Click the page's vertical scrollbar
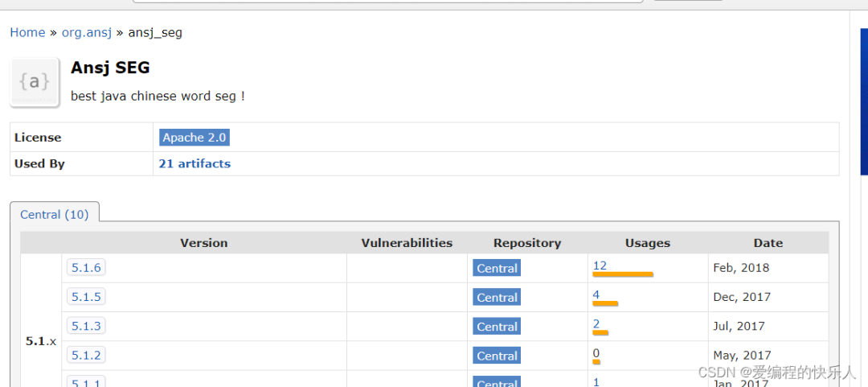 coord(863,102)
